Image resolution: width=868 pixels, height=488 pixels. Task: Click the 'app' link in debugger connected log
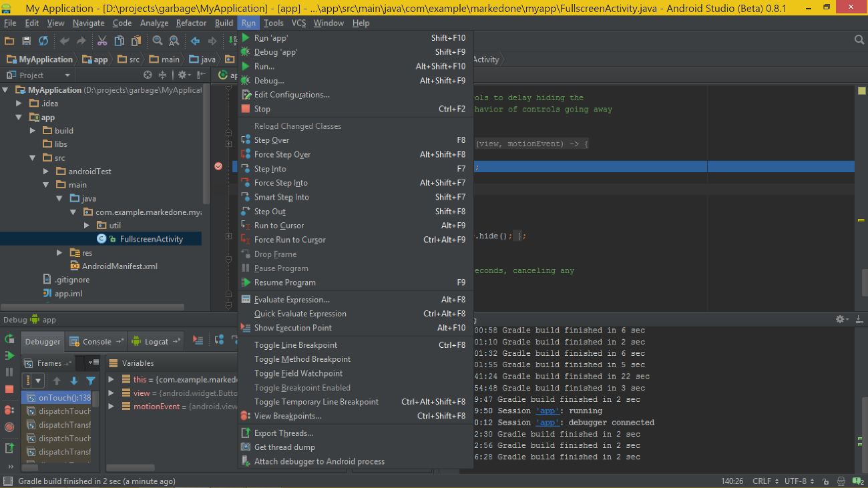click(548, 423)
